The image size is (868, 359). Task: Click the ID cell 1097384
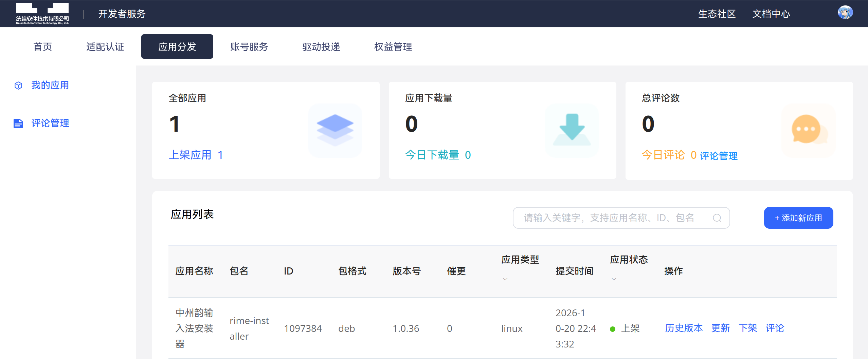click(303, 328)
